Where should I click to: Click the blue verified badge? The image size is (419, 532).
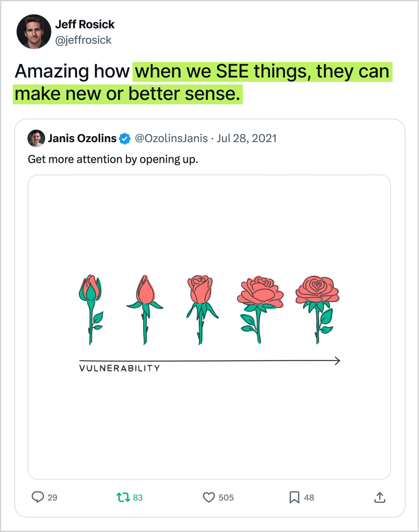click(x=125, y=139)
